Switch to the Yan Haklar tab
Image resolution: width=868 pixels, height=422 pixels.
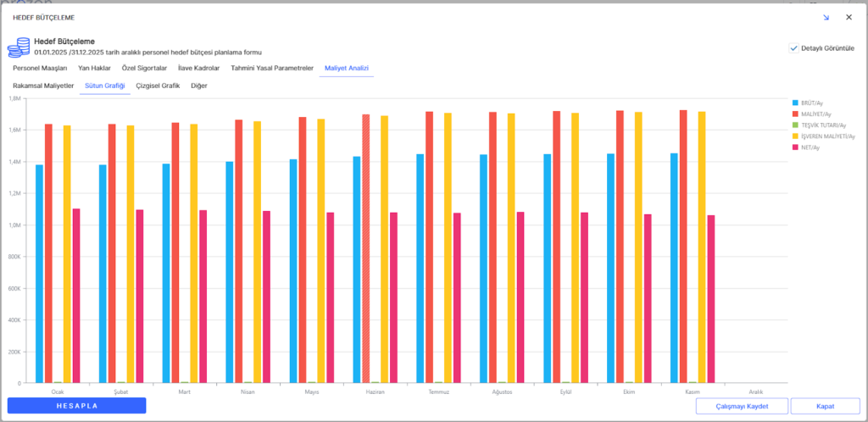[x=94, y=68]
